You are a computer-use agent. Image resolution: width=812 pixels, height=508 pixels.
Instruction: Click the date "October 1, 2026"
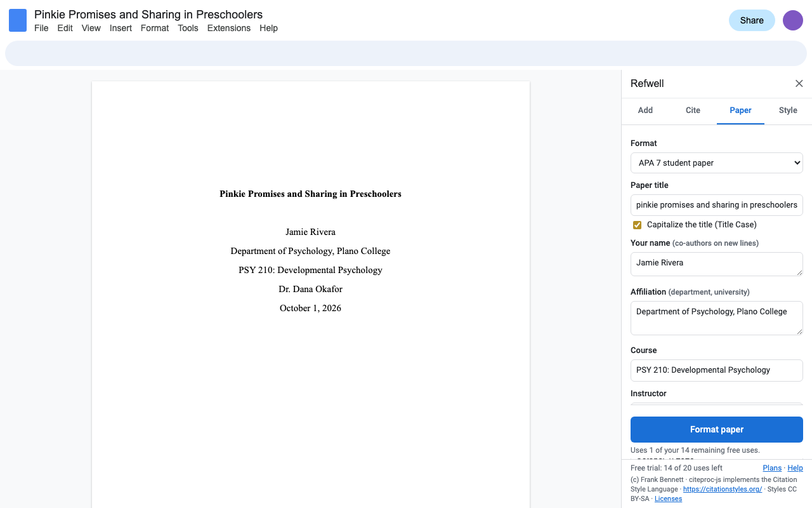[x=310, y=308]
